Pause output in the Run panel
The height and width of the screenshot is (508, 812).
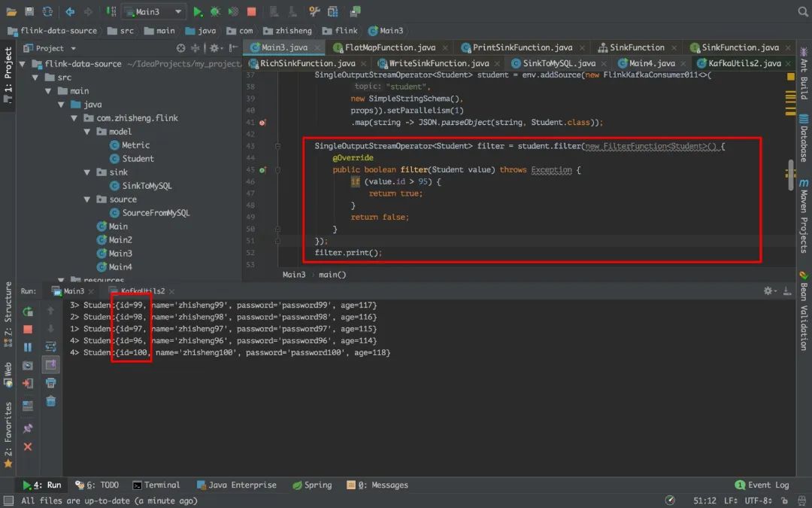coord(28,347)
